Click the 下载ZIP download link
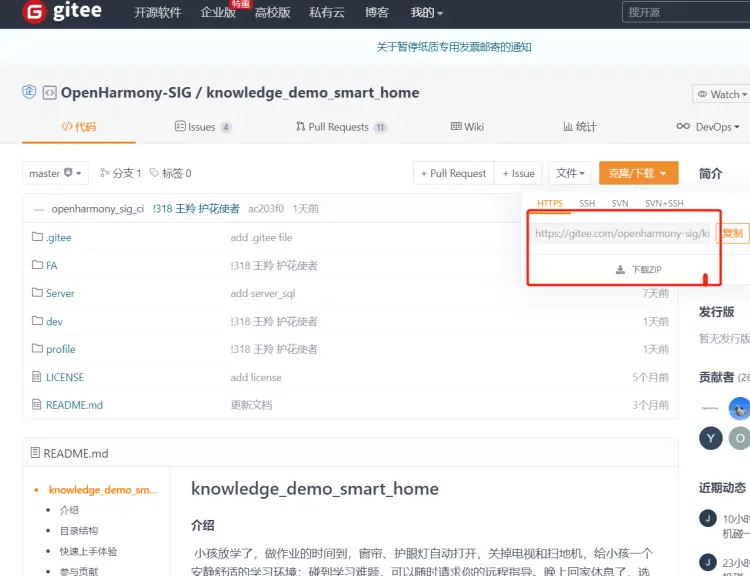The image size is (750, 576). 638,270
